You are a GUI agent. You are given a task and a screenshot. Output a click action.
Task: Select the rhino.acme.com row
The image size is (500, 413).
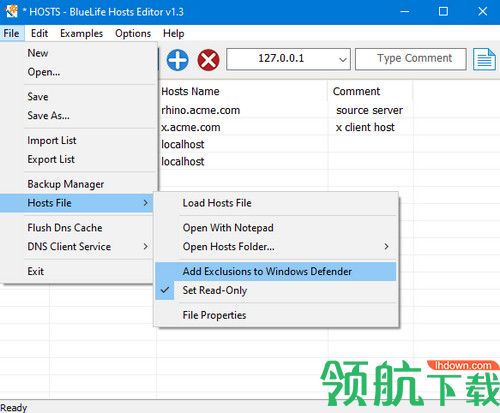click(x=201, y=110)
